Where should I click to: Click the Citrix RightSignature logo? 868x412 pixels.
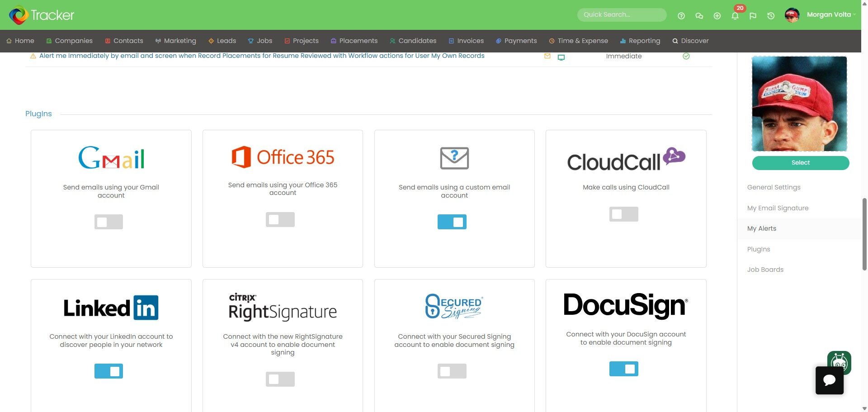283,307
